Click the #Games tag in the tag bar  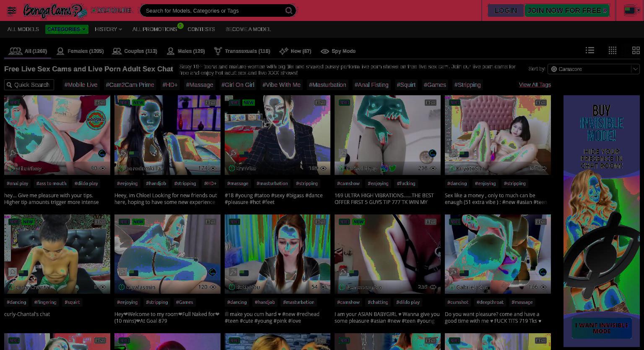(x=435, y=85)
